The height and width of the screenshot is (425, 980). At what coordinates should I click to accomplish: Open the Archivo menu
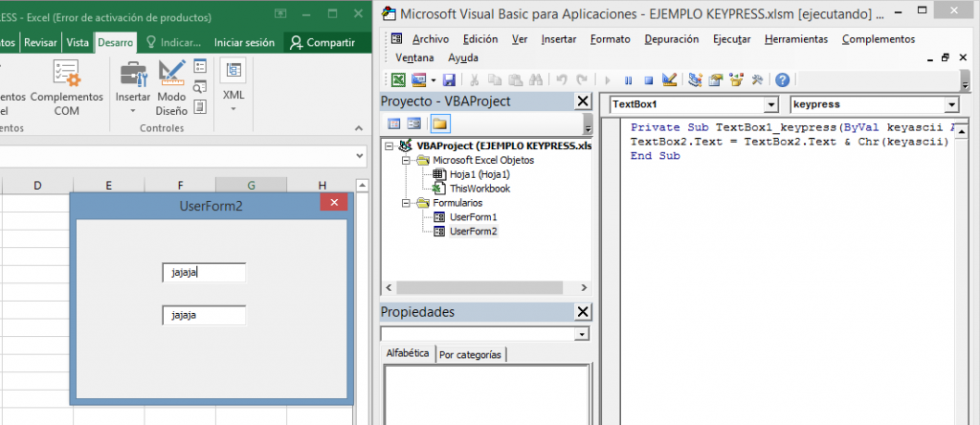(x=431, y=38)
